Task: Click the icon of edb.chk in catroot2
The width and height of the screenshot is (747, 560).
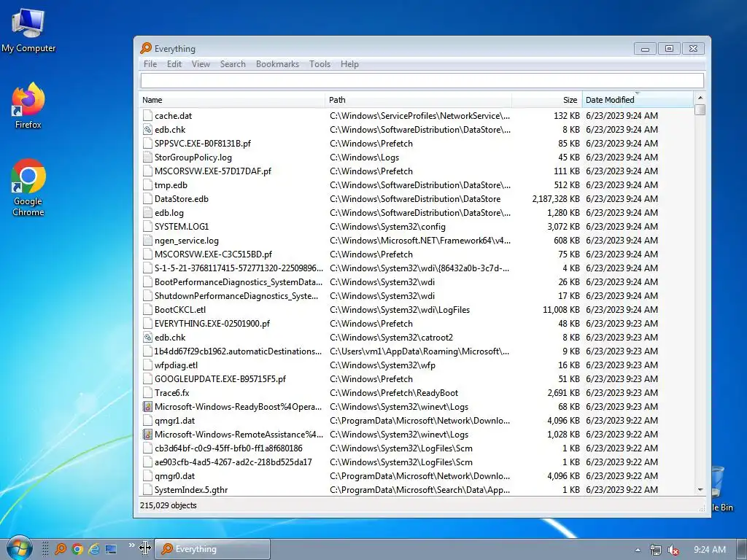Action: 147,337
